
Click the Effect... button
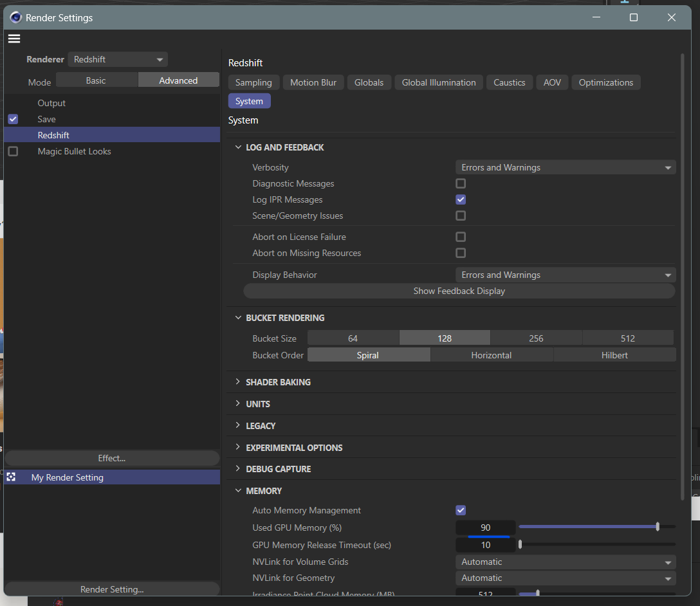point(111,458)
